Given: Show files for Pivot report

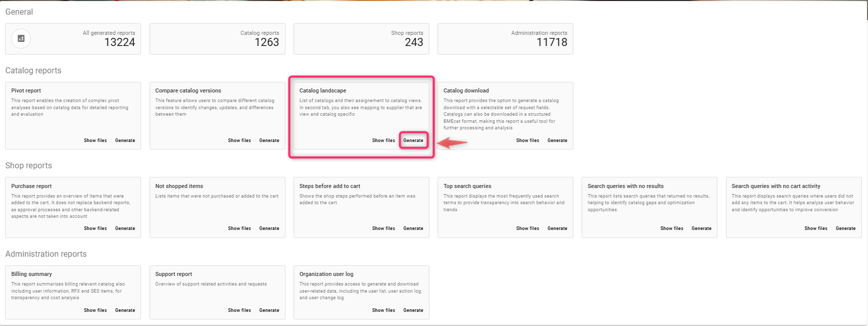Looking at the screenshot, I should (x=95, y=141).
